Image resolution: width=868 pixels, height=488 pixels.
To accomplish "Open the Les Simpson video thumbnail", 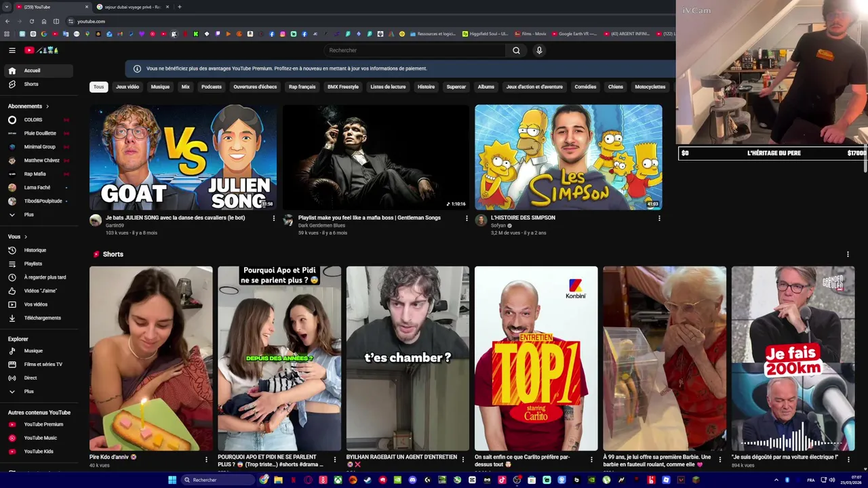I will [568, 157].
